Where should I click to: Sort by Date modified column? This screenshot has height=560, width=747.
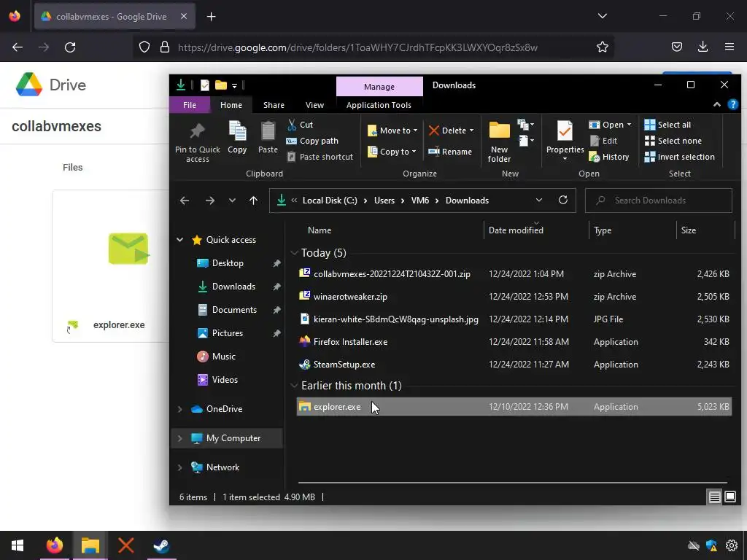[x=516, y=230]
